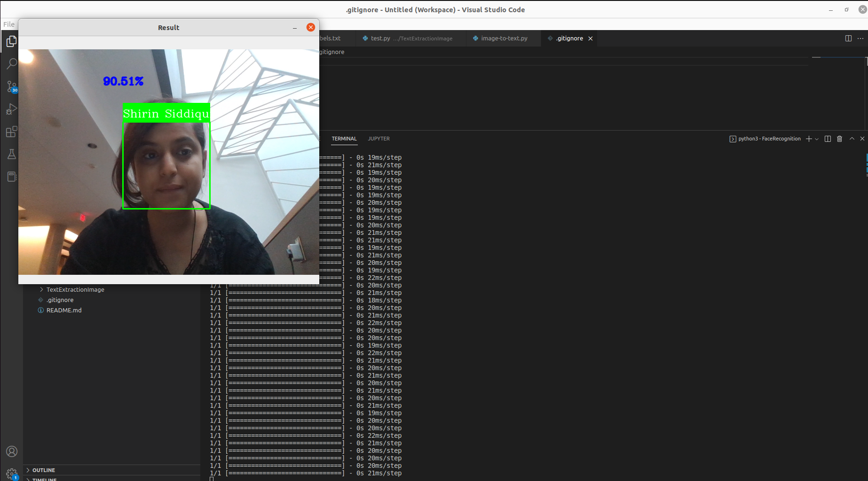Open the File menu
This screenshot has height=481, width=868.
(x=9, y=24)
